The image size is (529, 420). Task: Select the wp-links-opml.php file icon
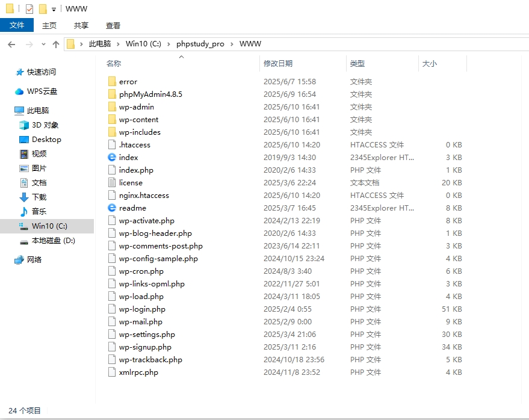pos(112,284)
